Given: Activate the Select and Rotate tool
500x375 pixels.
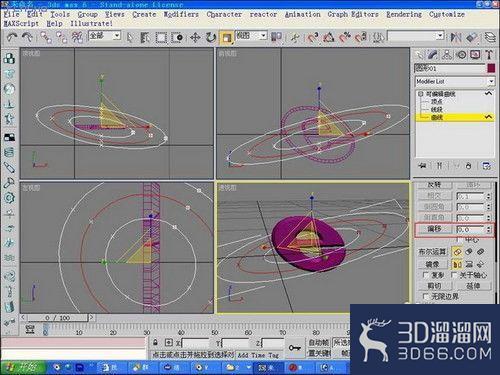Looking at the screenshot, I should [x=210, y=38].
